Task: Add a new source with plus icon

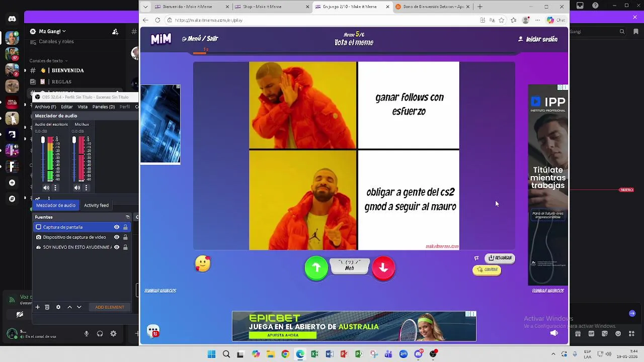Action: (37, 307)
